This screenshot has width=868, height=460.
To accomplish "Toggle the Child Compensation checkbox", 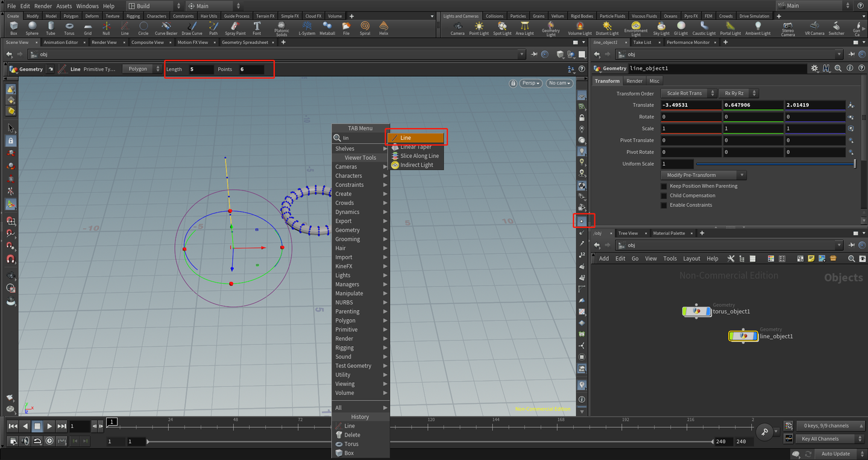I will click(x=664, y=196).
